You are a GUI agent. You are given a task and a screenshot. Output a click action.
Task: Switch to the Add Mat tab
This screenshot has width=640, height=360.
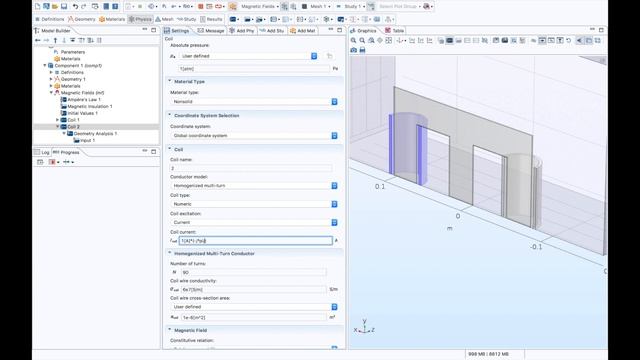(x=302, y=31)
